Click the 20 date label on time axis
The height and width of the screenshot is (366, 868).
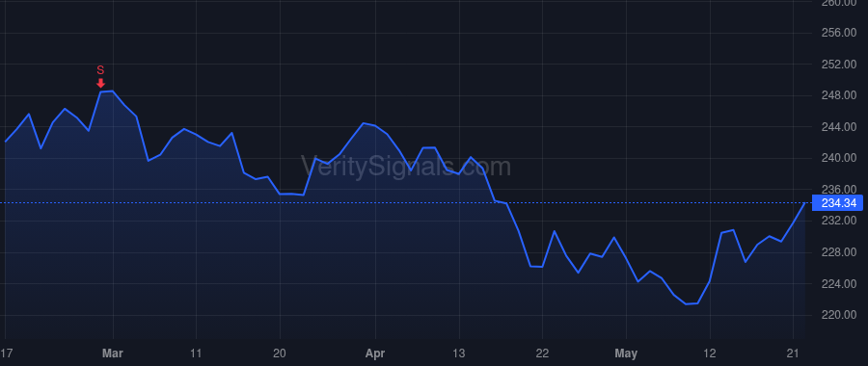pyautogui.click(x=280, y=353)
